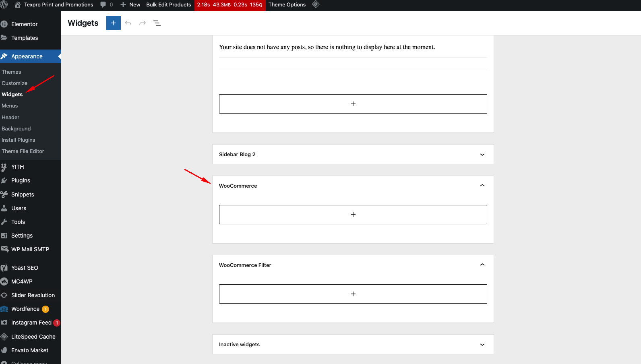Click New in the admin bar

[130, 5]
